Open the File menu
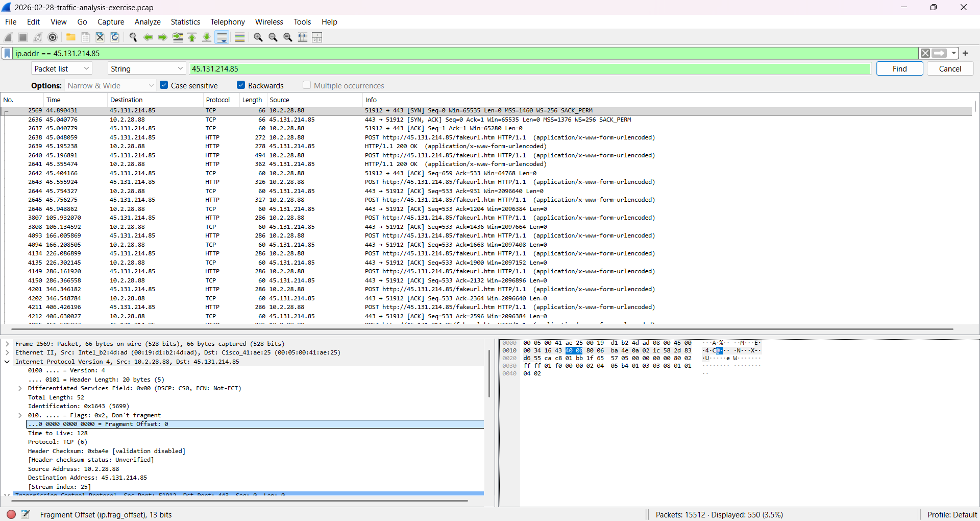 (11, 21)
